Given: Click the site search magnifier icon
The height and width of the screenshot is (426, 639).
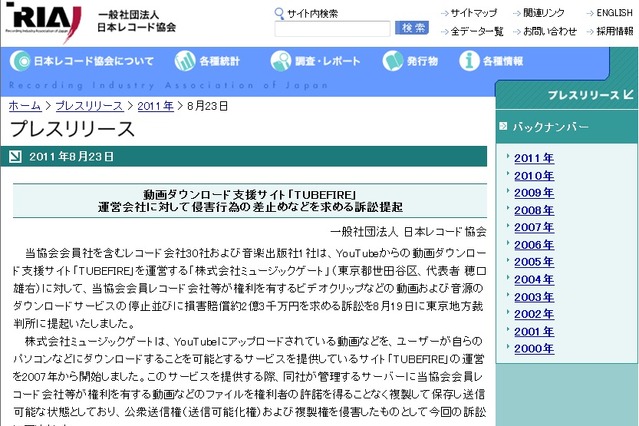Looking at the screenshot, I should coord(279,13).
